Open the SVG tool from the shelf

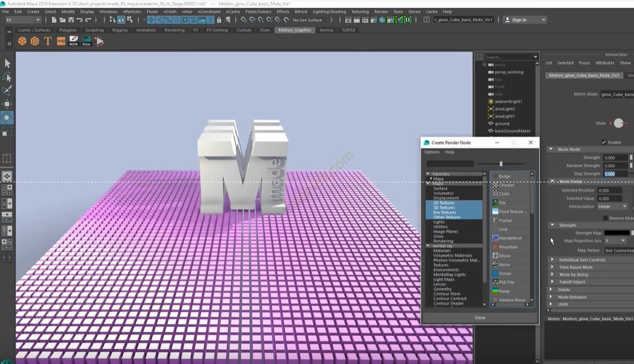[x=60, y=41]
